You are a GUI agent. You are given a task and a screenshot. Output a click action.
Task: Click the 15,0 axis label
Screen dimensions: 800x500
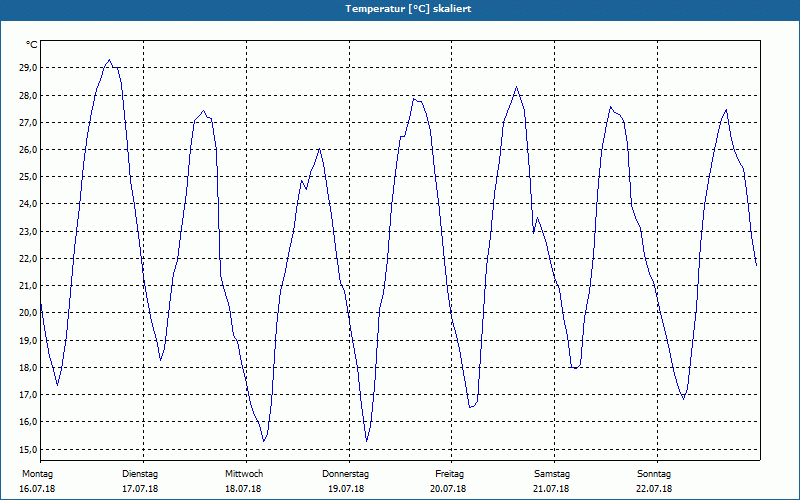27,449
